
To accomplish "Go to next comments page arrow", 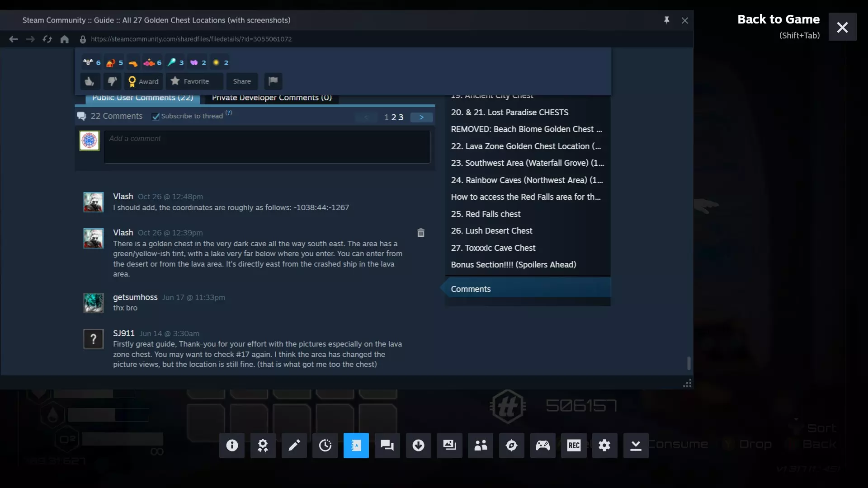I will [x=421, y=117].
